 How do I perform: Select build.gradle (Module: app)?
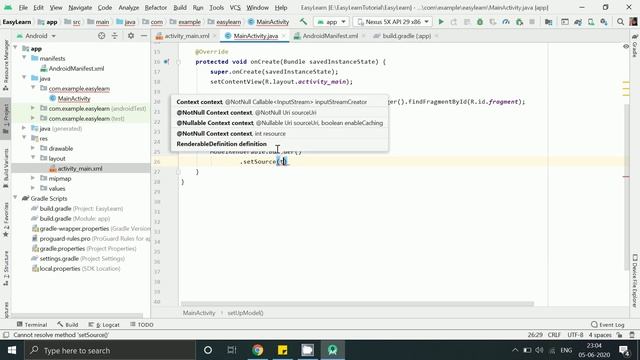pos(75,218)
